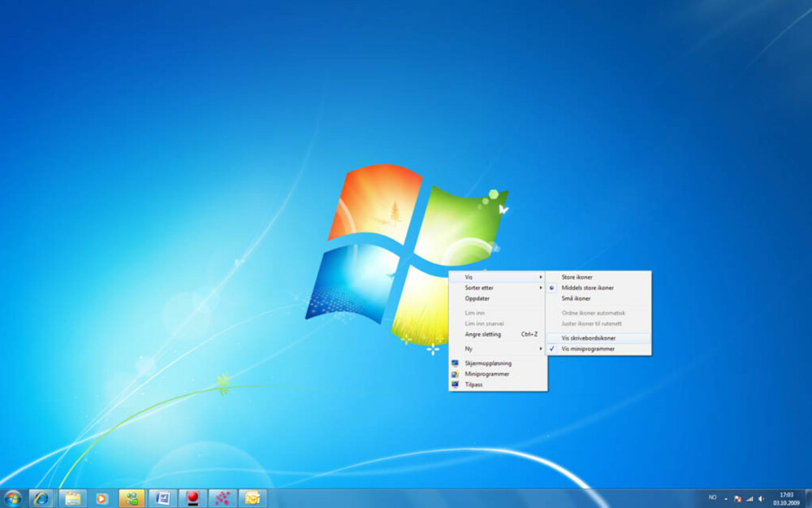Launch Windows Media Player from the taskbar
This screenshot has width=812, height=508.
[x=102, y=499]
